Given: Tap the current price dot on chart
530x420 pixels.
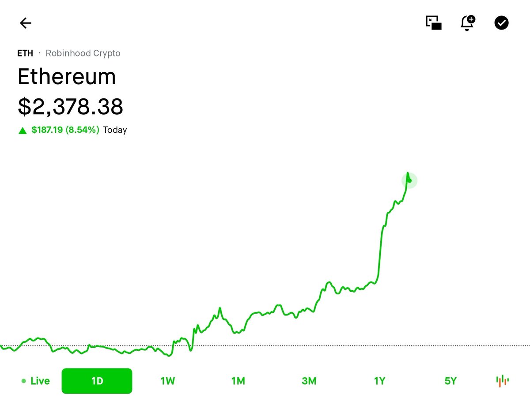Looking at the screenshot, I should (409, 180).
